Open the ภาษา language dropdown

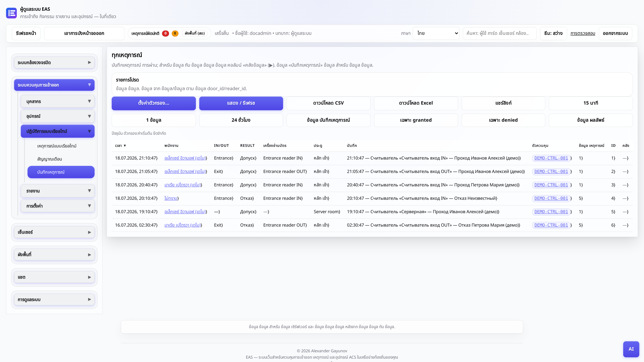436,33
